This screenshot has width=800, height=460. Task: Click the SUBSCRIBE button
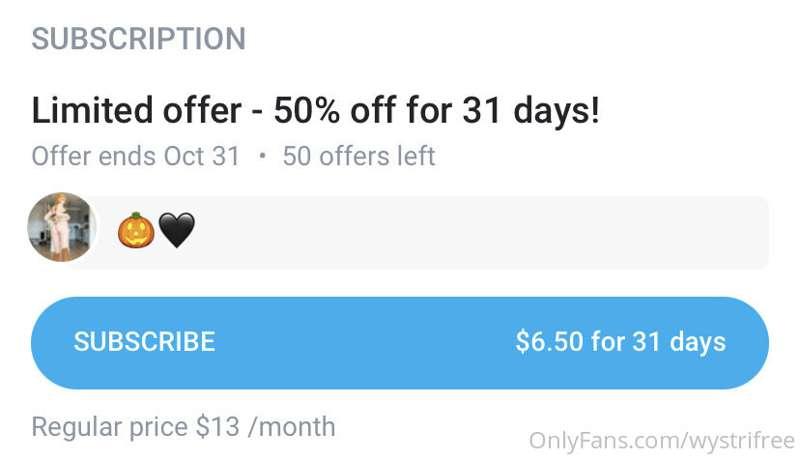[399, 343]
